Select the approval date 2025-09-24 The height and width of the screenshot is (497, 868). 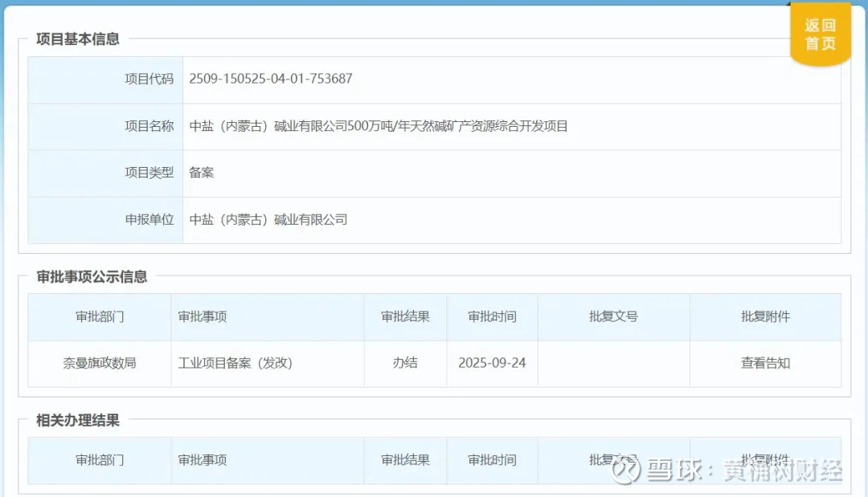[492, 363]
